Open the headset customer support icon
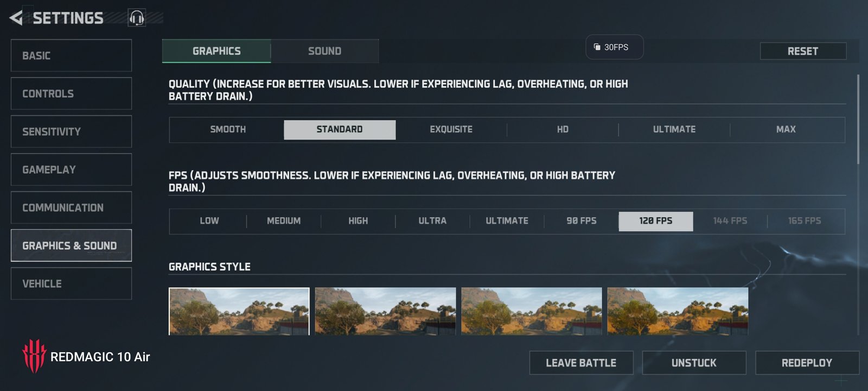The width and height of the screenshot is (868, 391). pyautogui.click(x=137, y=18)
